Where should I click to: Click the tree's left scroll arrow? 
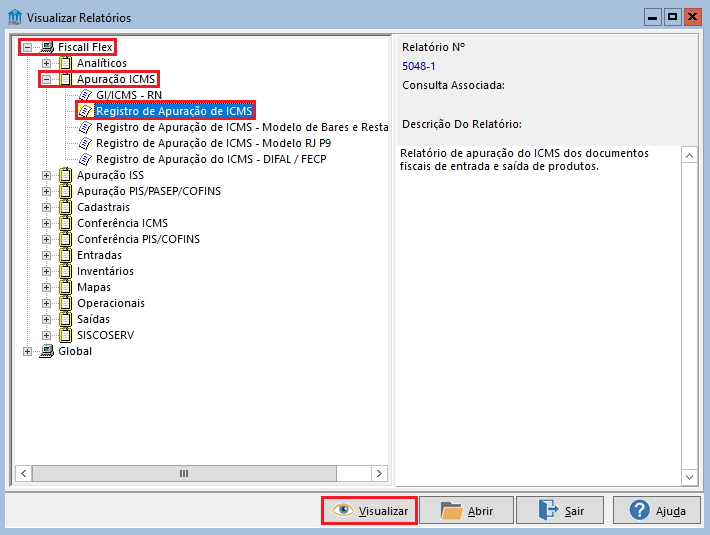24,473
